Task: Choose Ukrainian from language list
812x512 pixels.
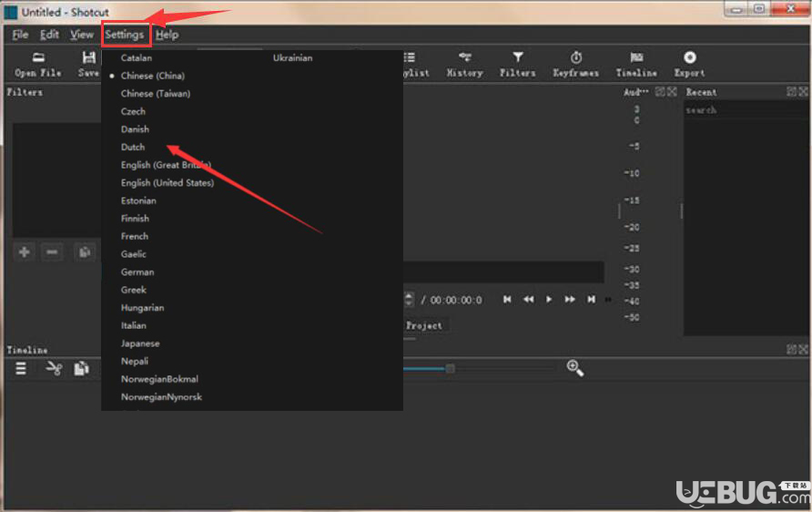Action: 292,58
